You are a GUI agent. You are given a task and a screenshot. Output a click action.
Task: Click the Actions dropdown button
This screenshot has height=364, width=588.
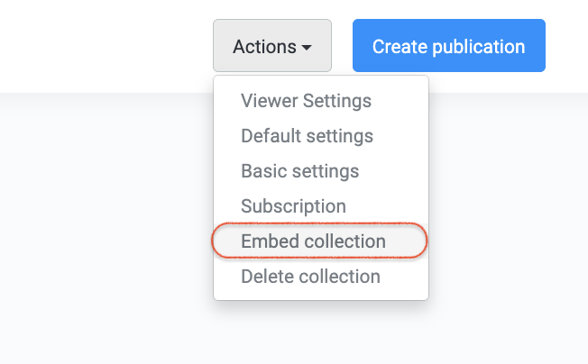tap(271, 46)
